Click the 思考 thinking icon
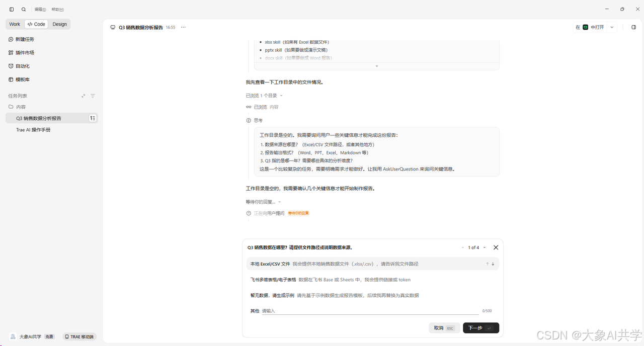644x346 pixels. pyautogui.click(x=249, y=121)
